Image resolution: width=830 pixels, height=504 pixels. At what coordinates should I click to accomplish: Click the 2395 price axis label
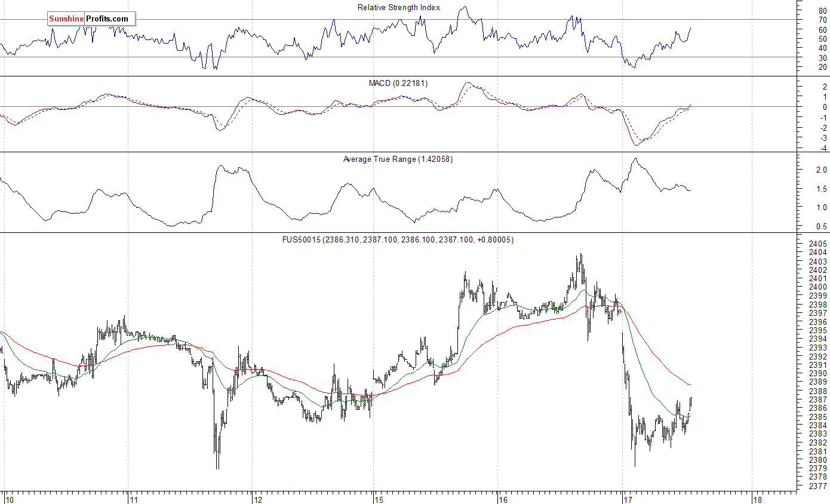[817, 331]
